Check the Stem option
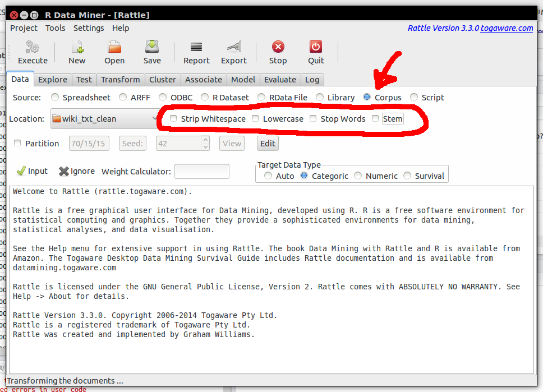This screenshot has width=543, height=392. coord(375,118)
